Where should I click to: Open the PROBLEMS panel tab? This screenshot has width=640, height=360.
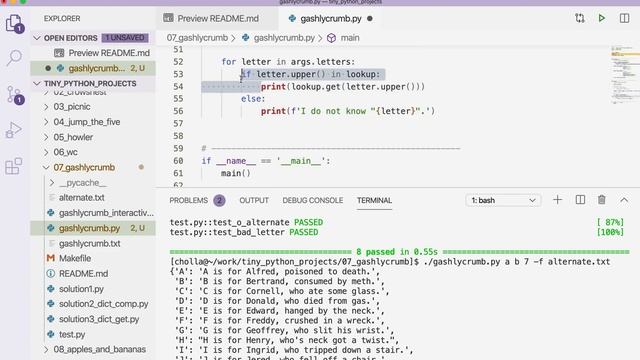[x=189, y=200]
